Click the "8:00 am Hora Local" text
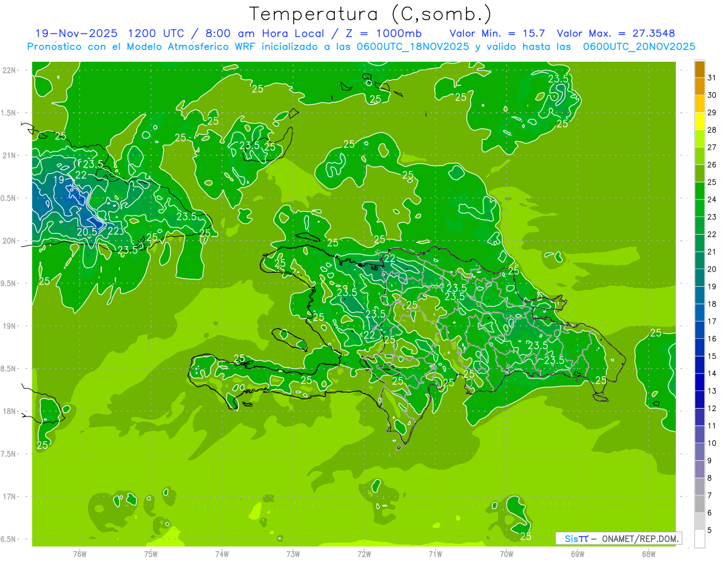 pyautogui.click(x=263, y=33)
